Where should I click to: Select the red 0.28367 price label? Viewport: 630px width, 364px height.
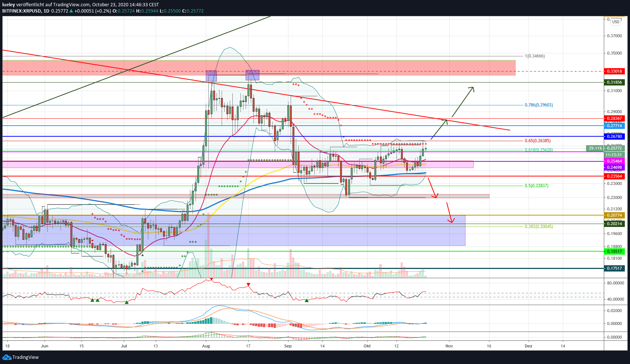click(x=615, y=118)
